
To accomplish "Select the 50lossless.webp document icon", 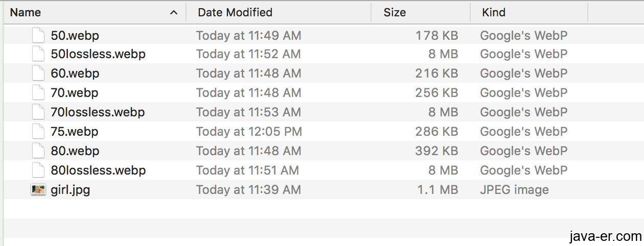I will point(38,54).
